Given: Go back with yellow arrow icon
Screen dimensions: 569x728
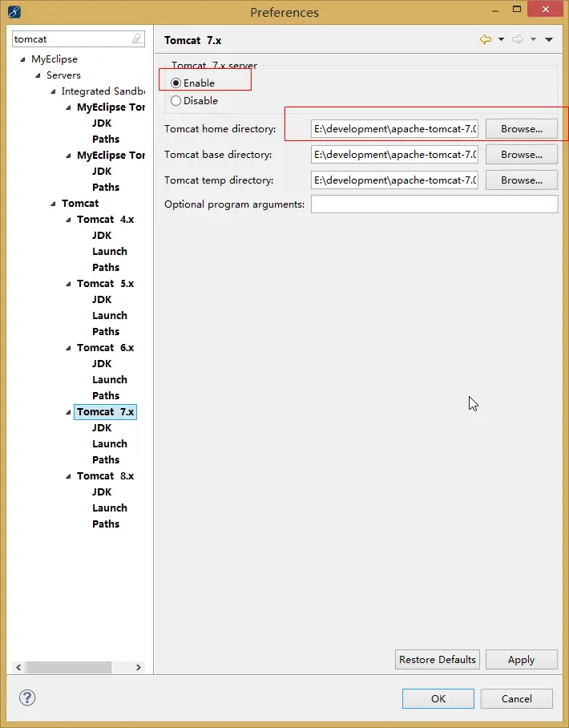Looking at the screenshot, I should click(486, 39).
